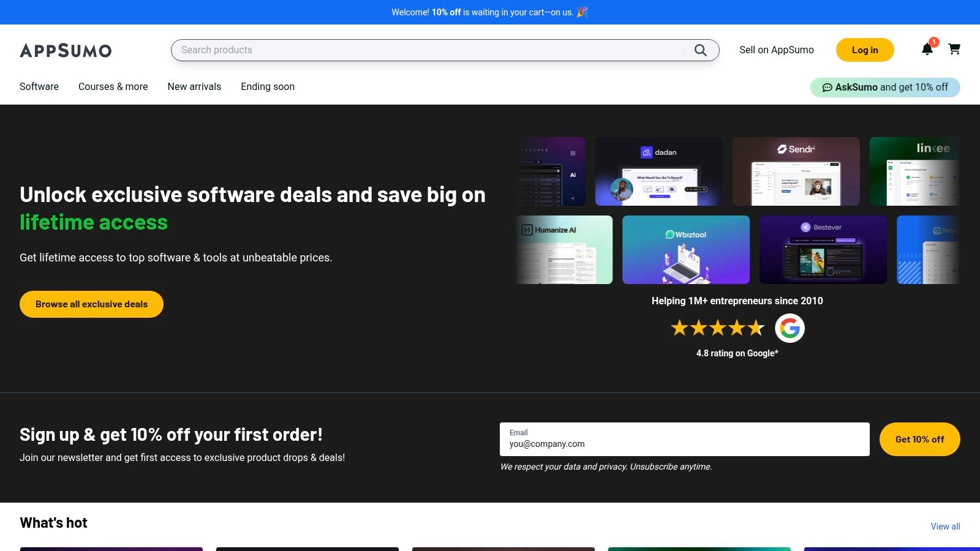Open the Bestever product thumbnail
980x551 pixels.
[823, 250]
